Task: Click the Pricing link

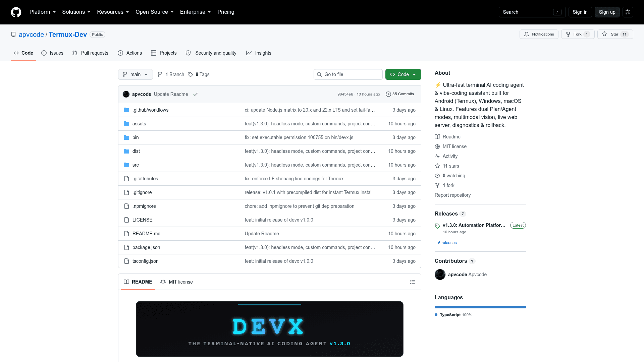Action: (226, 12)
